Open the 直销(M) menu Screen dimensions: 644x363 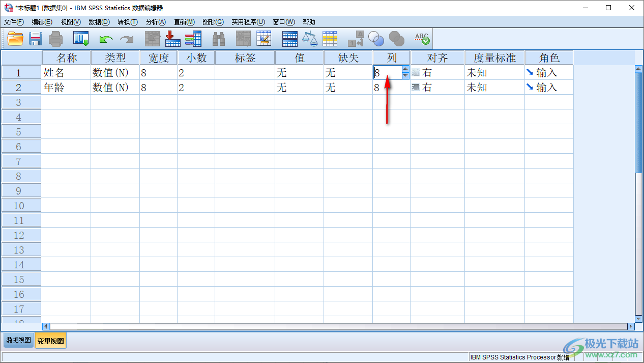(184, 22)
